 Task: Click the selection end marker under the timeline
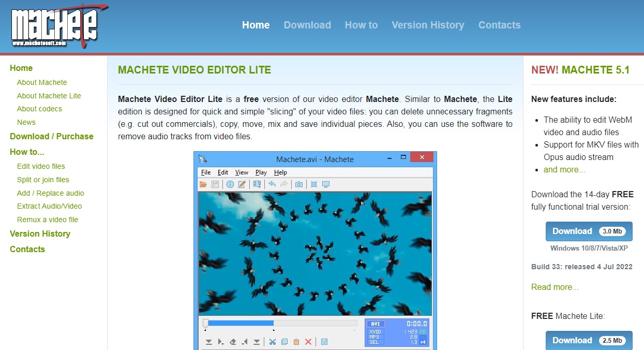(x=274, y=330)
